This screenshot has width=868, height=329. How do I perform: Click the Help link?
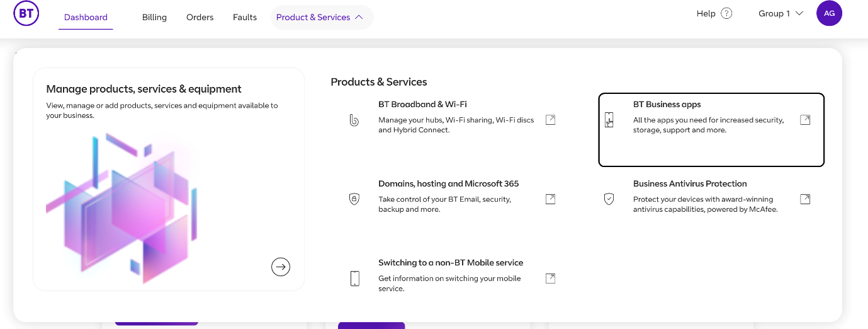706,13
